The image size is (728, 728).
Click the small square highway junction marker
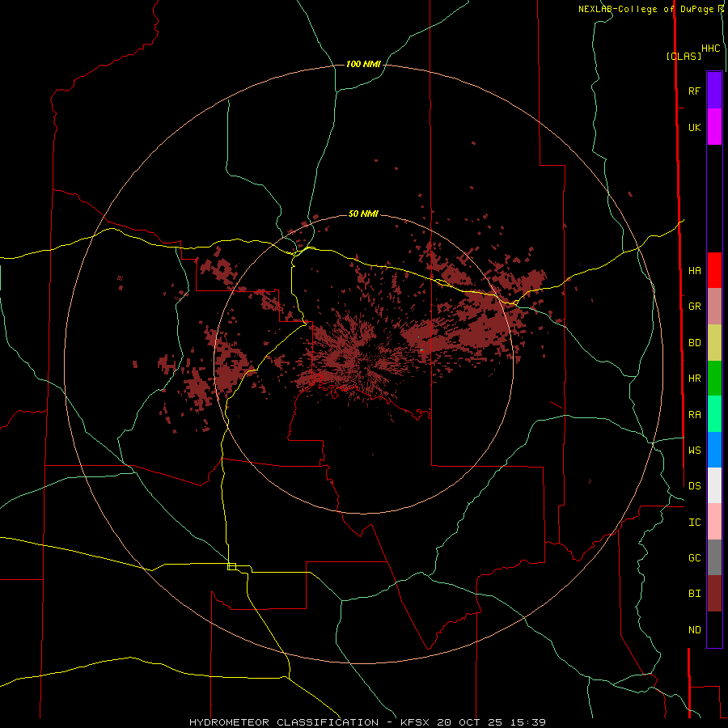coord(231,566)
